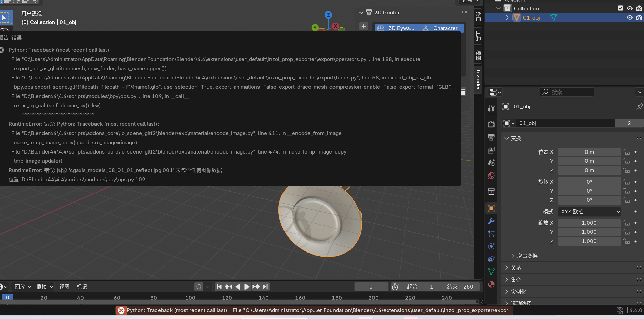Toggle lock on Rotation Z
Screen dimensions: 644x319
(x=626, y=200)
